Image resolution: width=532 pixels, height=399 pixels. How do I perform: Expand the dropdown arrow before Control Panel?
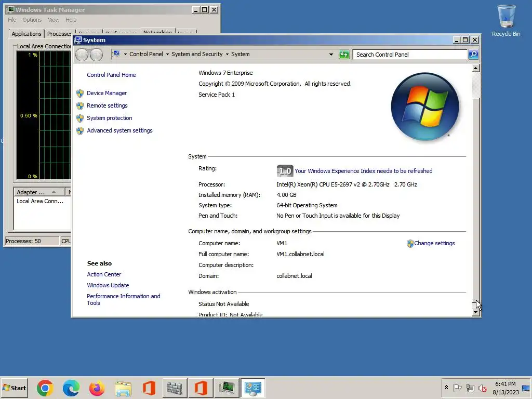125,54
